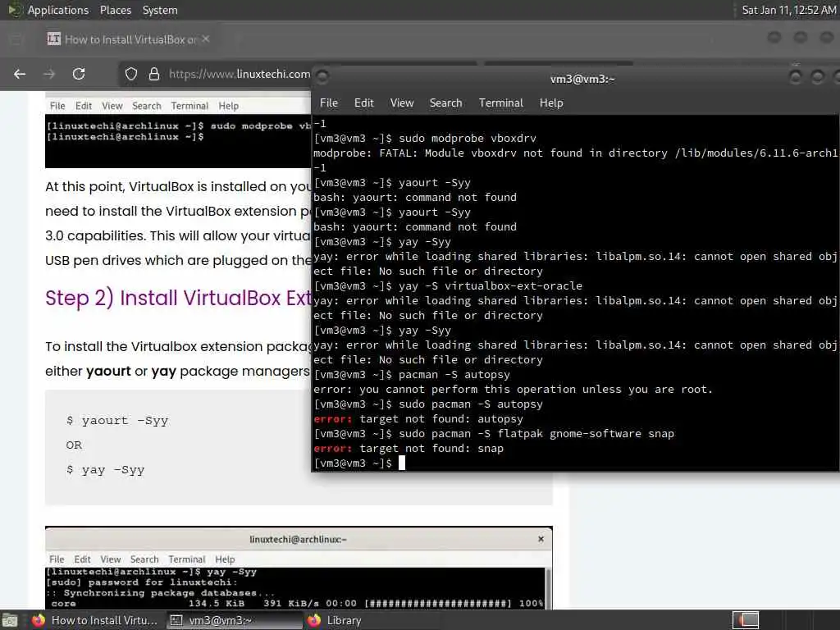
Task: Click the 'target not found: snap' error line
Action: point(409,449)
